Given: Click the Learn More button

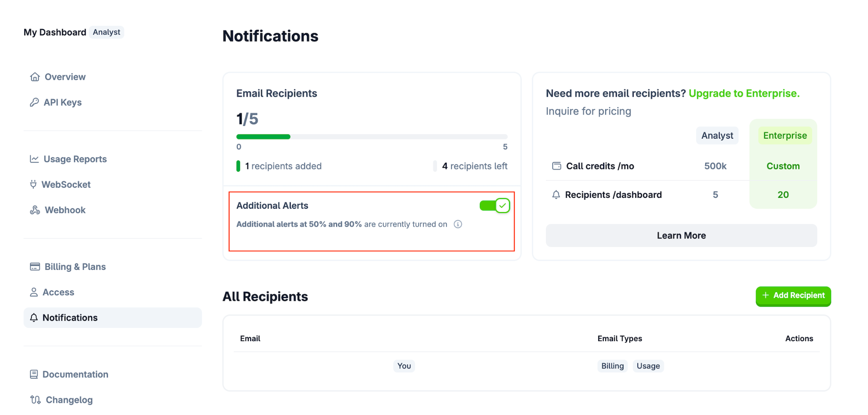Looking at the screenshot, I should point(681,235).
